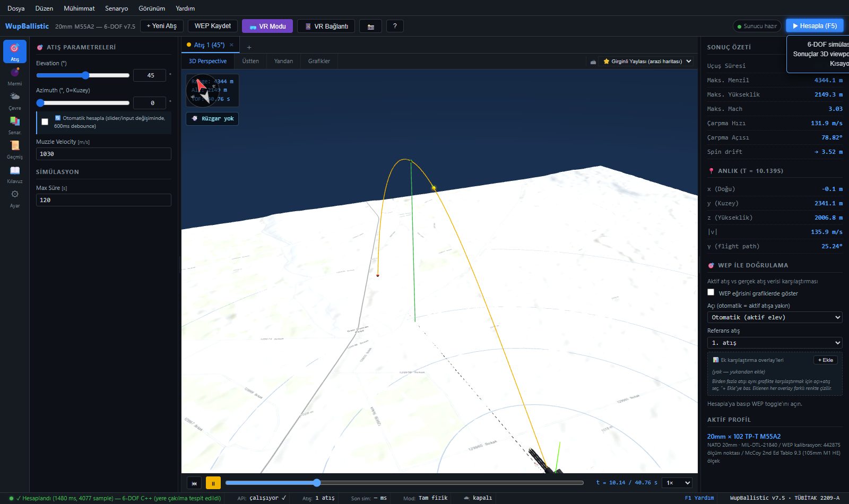Open the Atış panel in the sidebar
Image resolution: width=849 pixels, height=504 pixels.
pos(15,51)
